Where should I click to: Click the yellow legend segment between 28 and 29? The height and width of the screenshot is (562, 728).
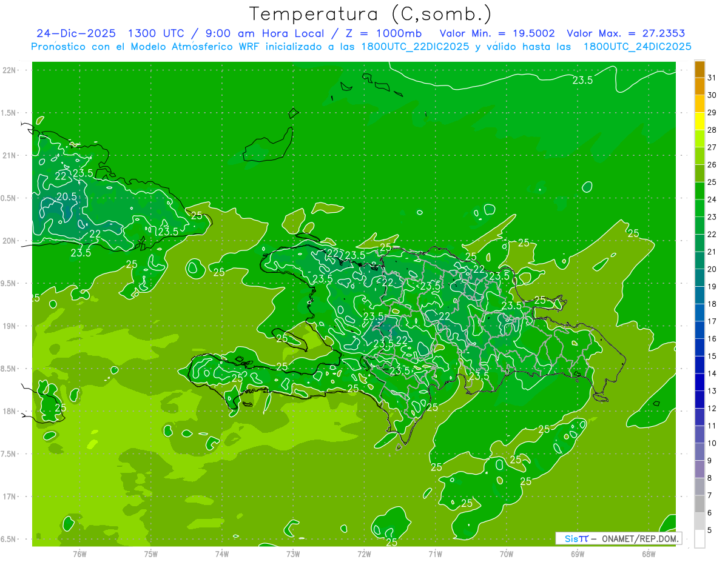click(x=699, y=121)
